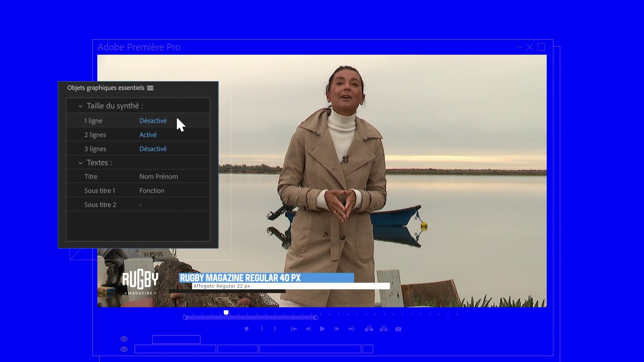Image resolution: width=644 pixels, height=362 pixels.
Task: Toggle the upper track eye icon
Action: tap(124, 339)
